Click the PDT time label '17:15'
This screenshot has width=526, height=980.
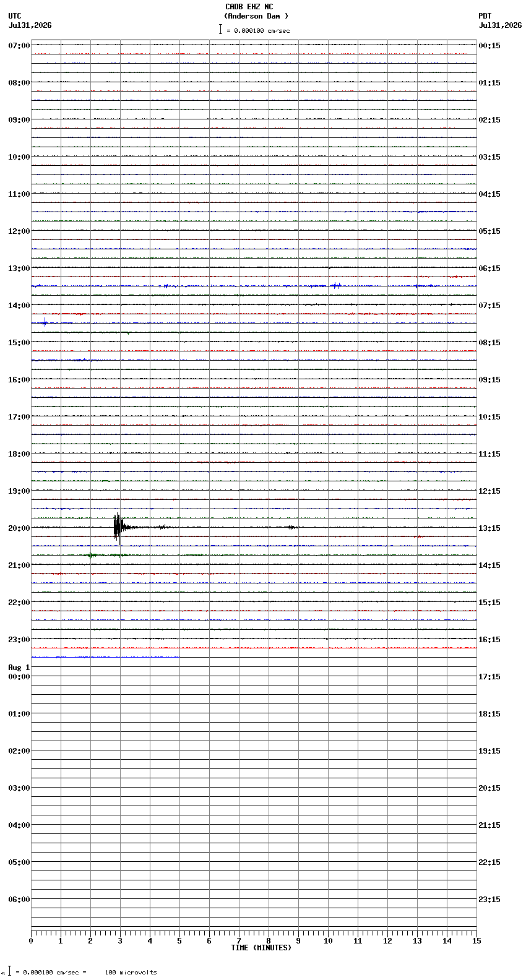click(x=489, y=677)
